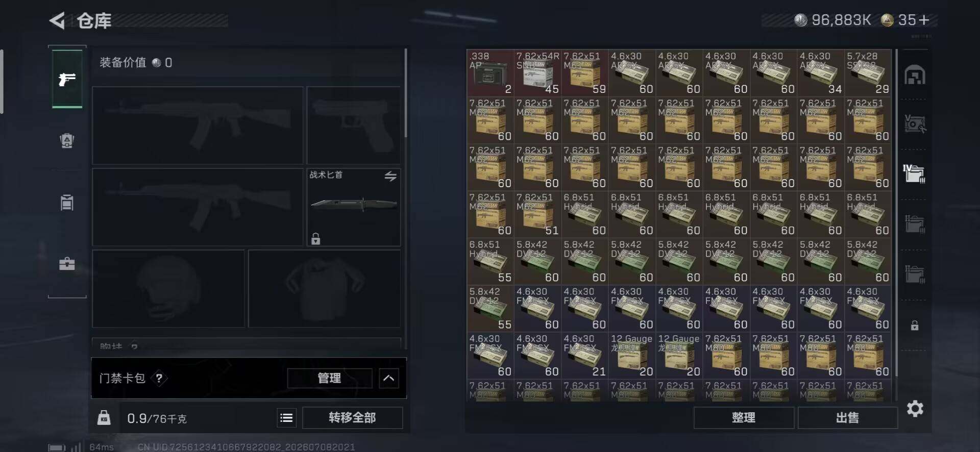Click the 96,883K balance
Image resolution: width=980 pixels, height=452 pixels.
tap(841, 20)
